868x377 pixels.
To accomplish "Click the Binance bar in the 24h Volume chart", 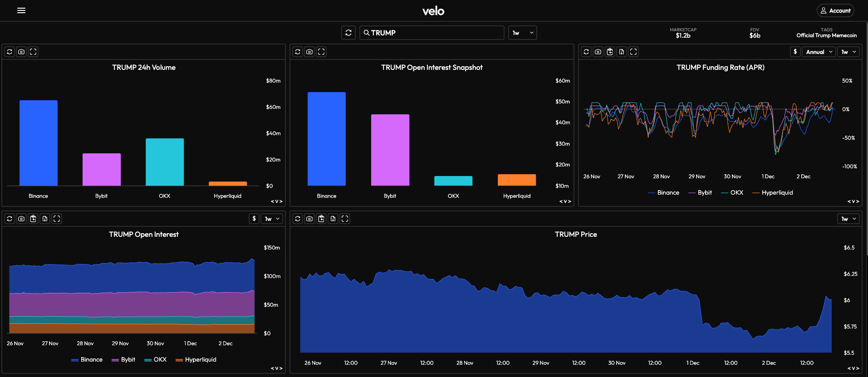I will tap(39, 143).
